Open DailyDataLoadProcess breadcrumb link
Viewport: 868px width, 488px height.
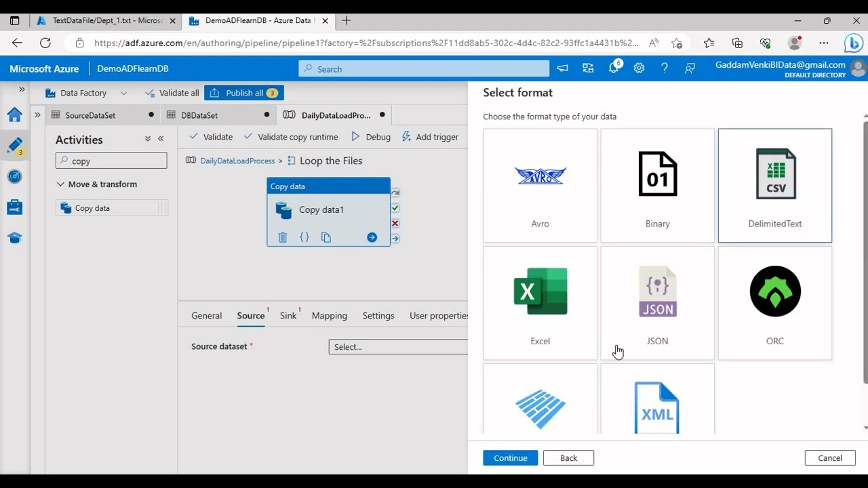click(237, 161)
